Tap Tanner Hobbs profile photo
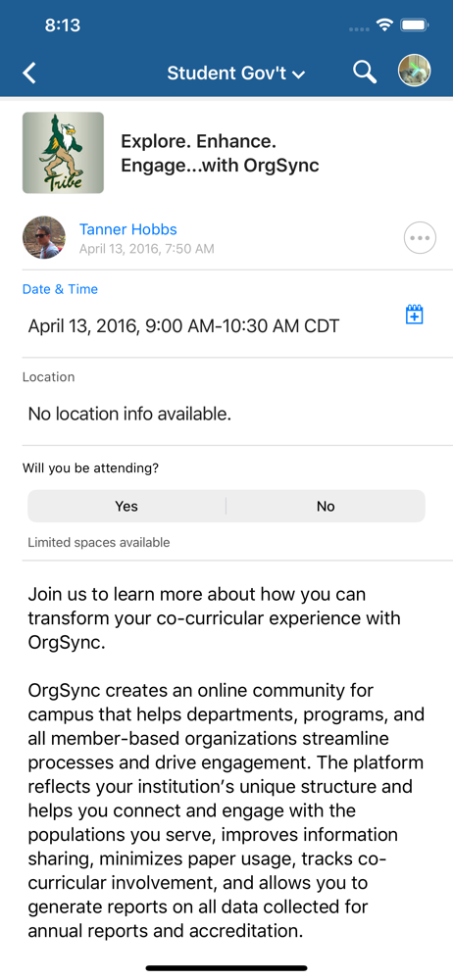 (44, 237)
